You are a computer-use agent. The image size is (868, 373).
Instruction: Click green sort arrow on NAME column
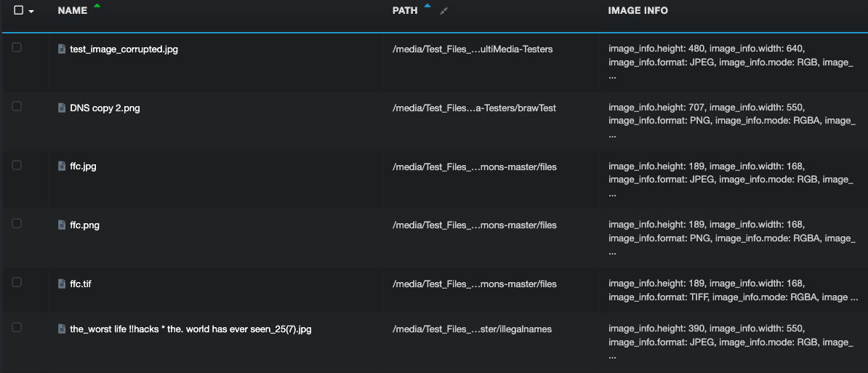pos(97,6)
